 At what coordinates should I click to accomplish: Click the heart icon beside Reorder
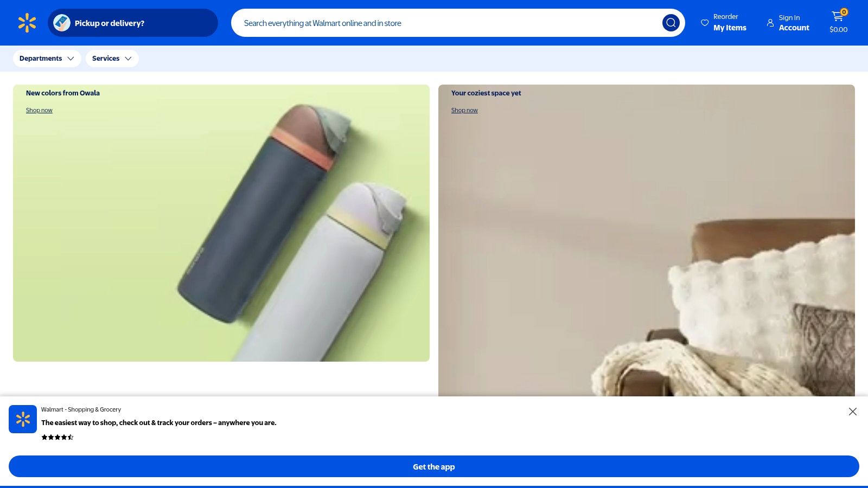click(x=705, y=23)
